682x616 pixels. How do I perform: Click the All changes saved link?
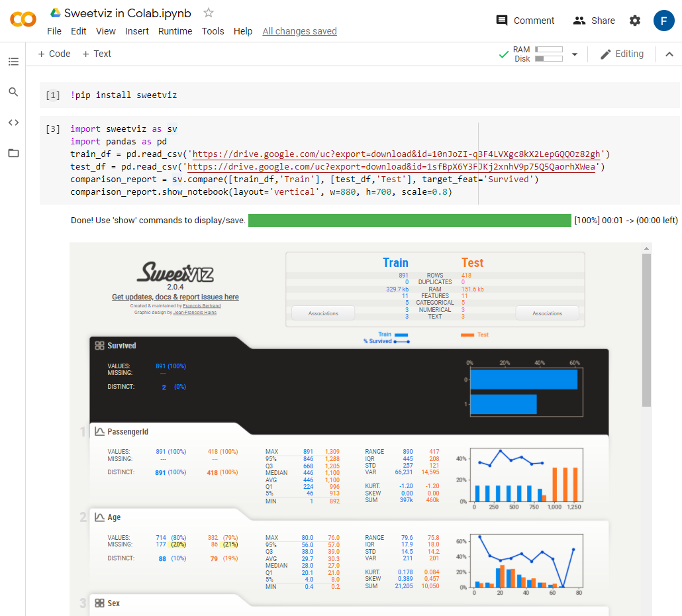(299, 31)
